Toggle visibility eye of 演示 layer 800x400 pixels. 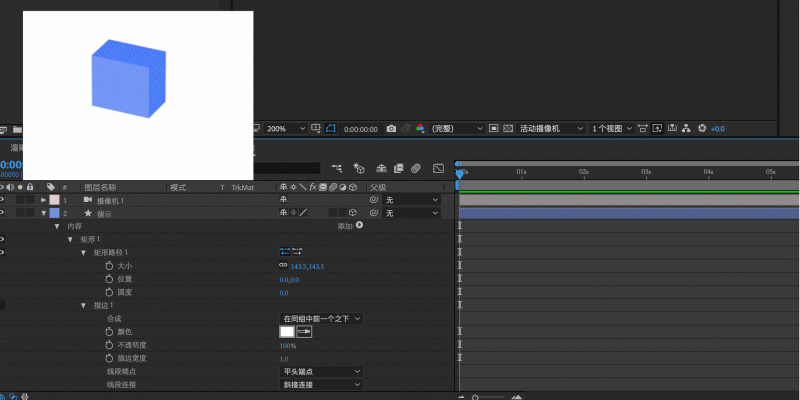(2, 213)
